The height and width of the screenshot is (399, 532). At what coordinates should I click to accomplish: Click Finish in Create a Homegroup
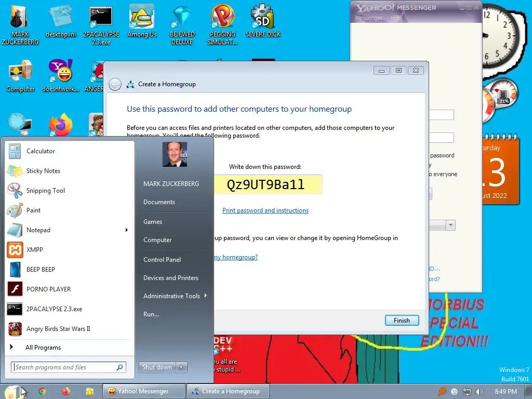(402, 320)
